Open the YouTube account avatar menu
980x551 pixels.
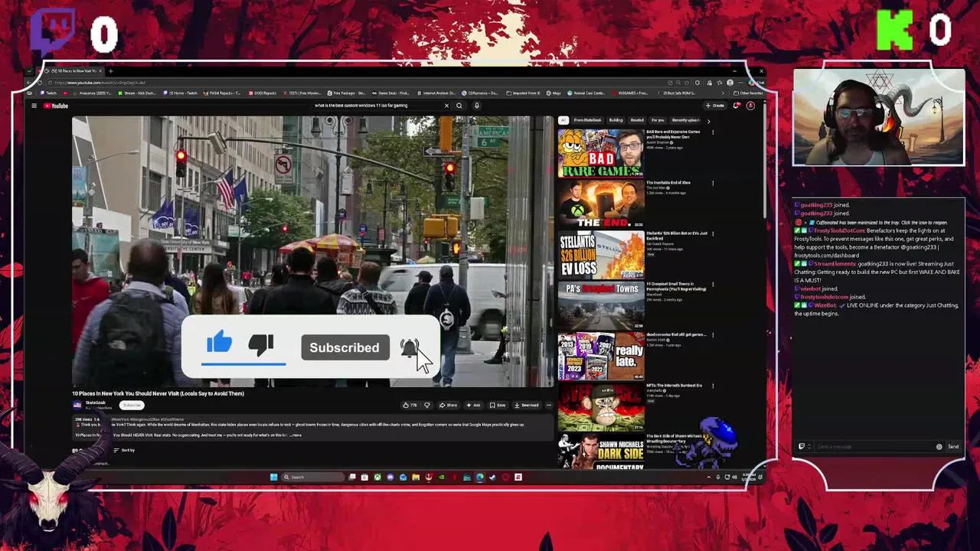tap(750, 106)
